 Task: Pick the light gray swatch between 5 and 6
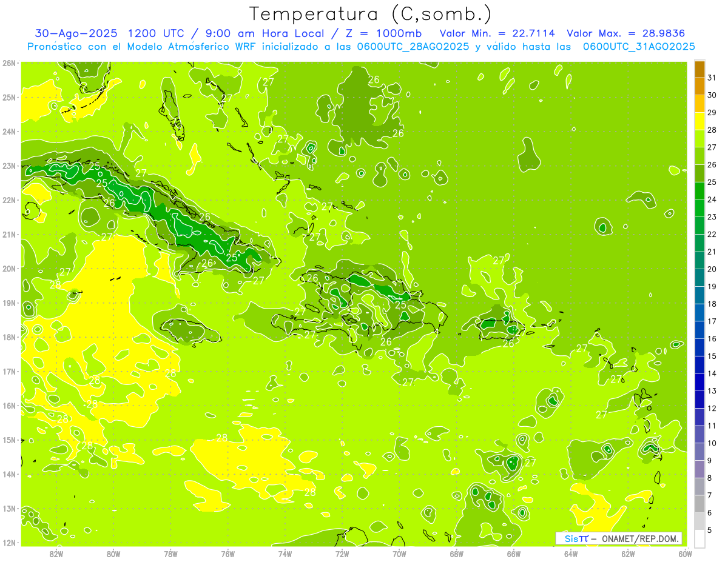pyautogui.click(x=699, y=521)
